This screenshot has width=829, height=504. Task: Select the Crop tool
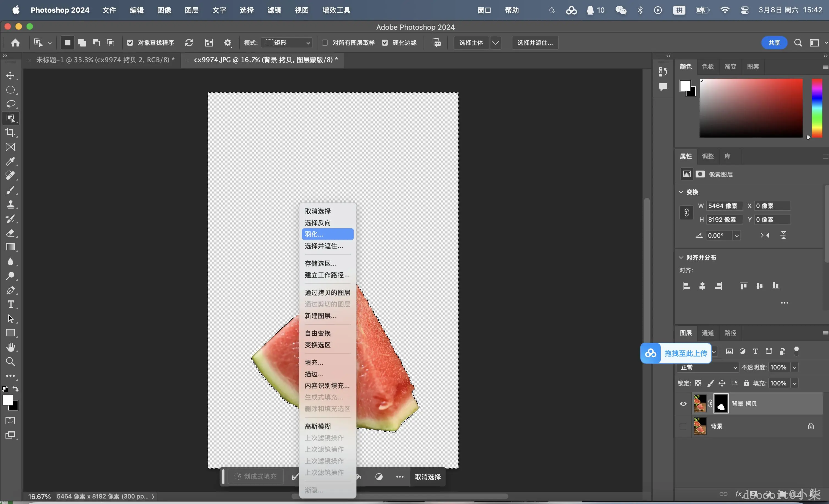10,133
